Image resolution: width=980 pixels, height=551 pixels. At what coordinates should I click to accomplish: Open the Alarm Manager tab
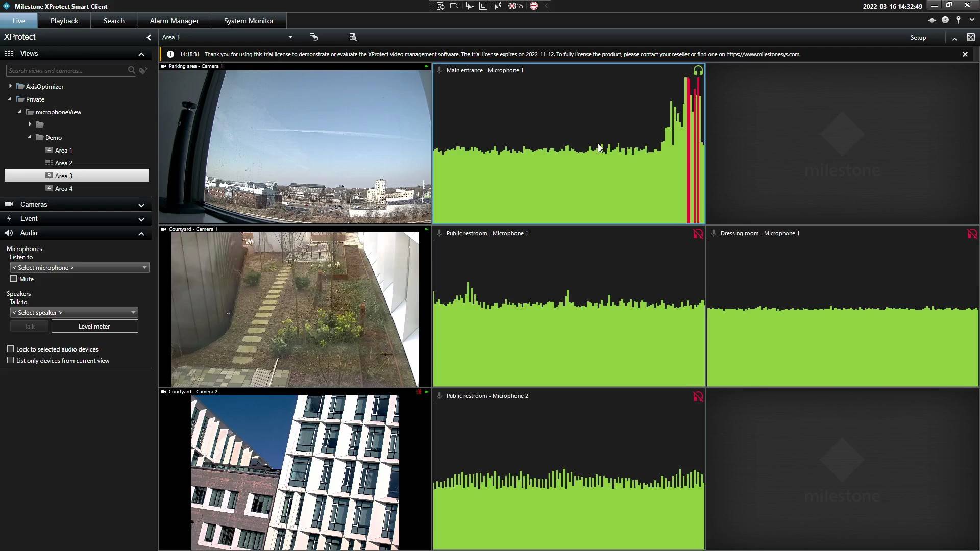[x=174, y=21]
